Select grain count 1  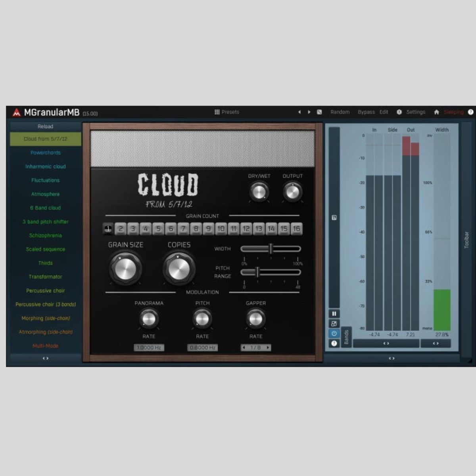tap(107, 228)
